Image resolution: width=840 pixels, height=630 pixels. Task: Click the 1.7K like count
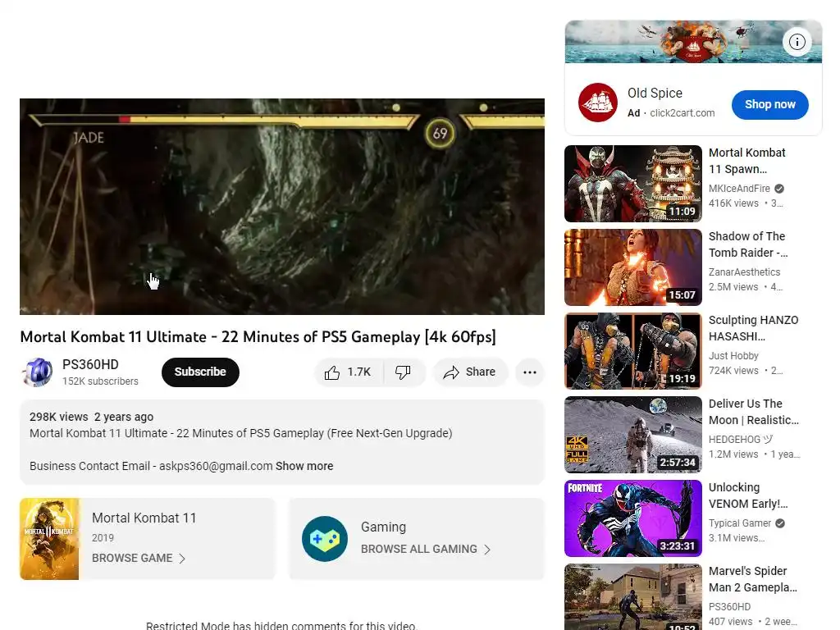tap(359, 372)
